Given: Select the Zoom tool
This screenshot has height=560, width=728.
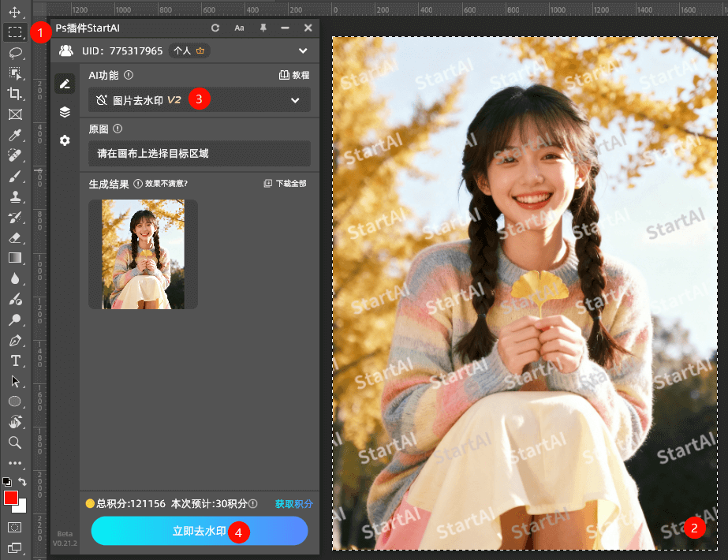Looking at the screenshot, I should [x=14, y=442].
